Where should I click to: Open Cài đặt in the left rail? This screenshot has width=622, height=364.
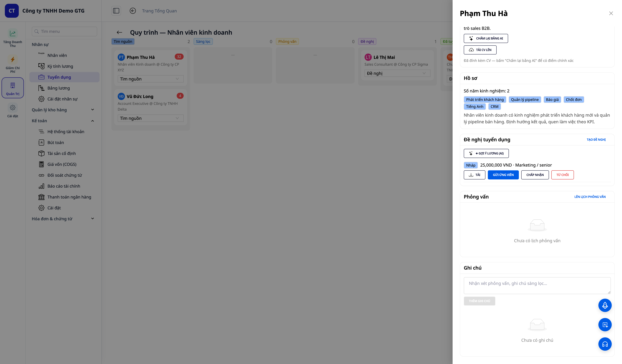[x=13, y=110]
